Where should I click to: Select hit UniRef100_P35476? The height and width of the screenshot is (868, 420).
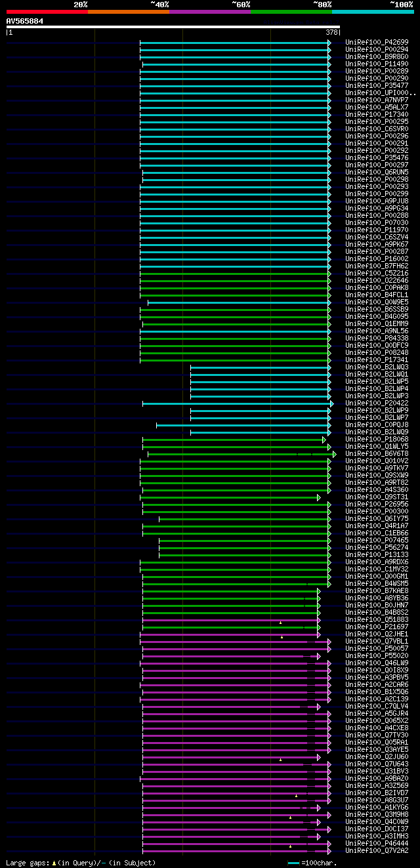377,157
